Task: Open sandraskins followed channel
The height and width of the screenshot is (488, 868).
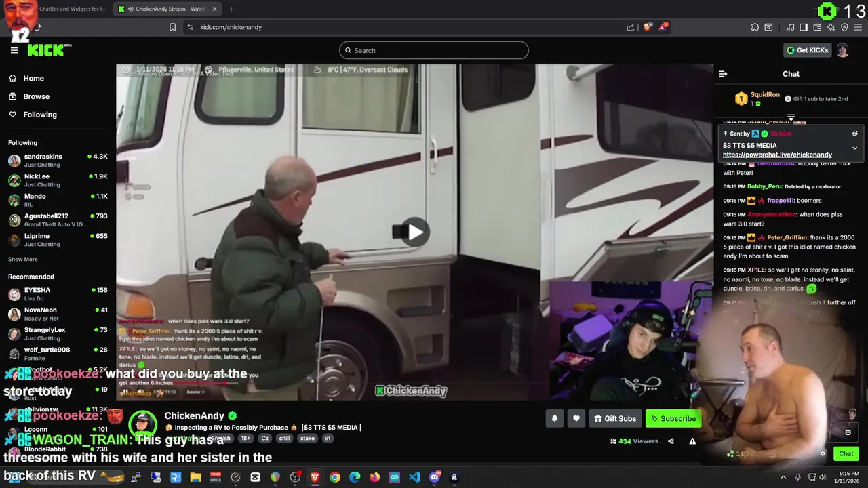Action: (x=58, y=161)
